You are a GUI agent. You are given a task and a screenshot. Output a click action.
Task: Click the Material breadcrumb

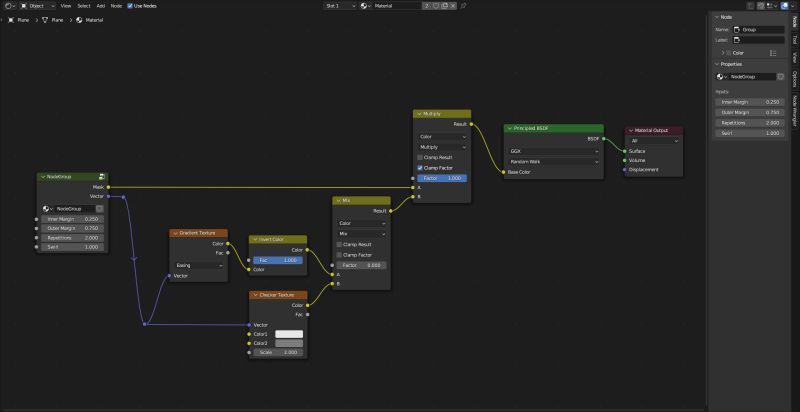click(90, 20)
